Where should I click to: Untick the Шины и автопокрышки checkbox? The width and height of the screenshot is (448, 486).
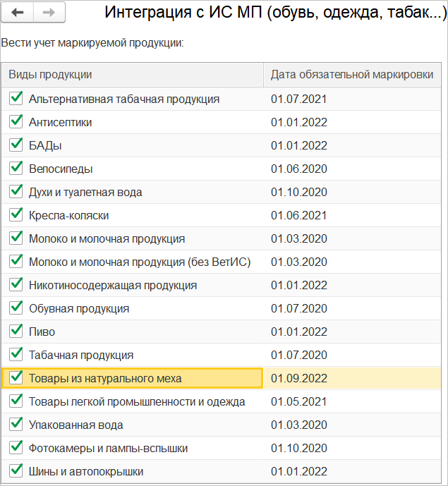(x=16, y=471)
